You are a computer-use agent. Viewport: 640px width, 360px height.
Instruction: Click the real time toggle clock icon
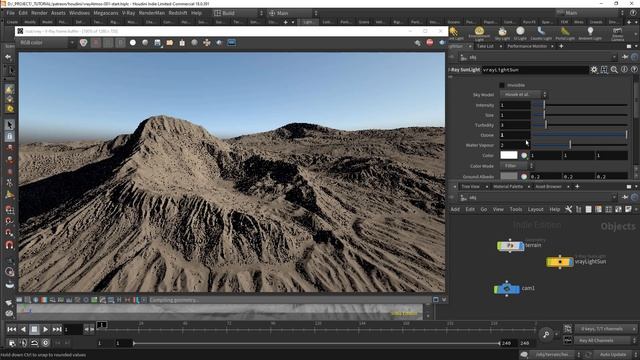coord(46,343)
